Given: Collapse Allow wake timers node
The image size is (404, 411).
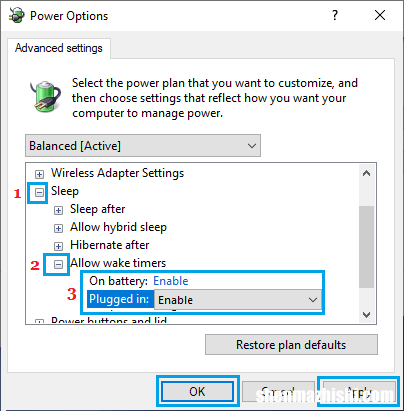Looking at the screenshot, I should coord(58,264).
